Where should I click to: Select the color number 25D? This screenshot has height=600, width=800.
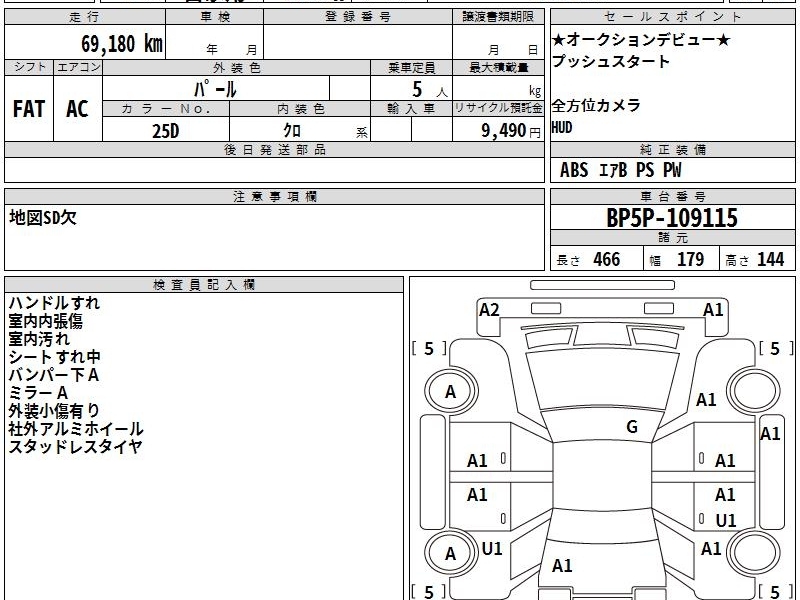(x=166, y=131)
